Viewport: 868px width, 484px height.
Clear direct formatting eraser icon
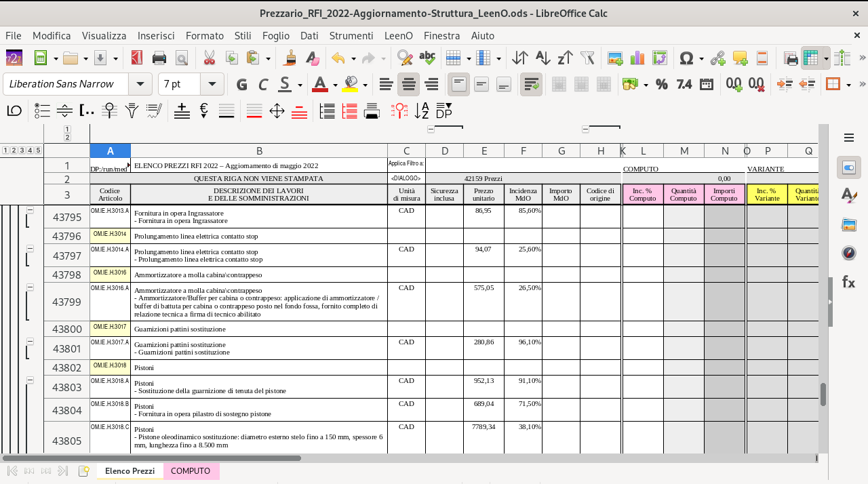[x=313, y=58]
